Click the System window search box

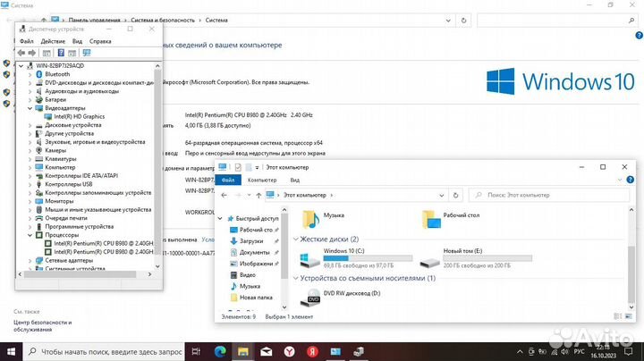(x=557, y=20)
